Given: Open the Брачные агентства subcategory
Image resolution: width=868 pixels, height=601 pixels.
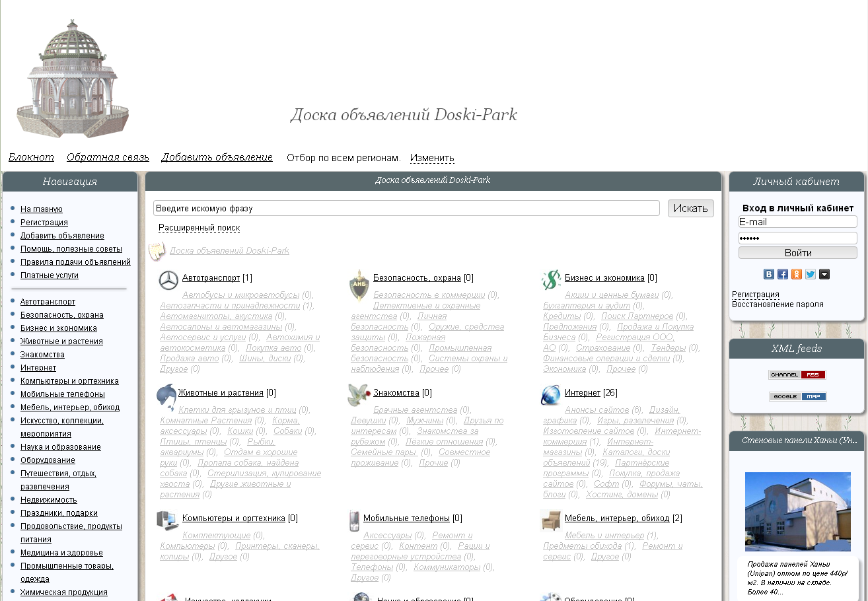Looking at the screenshot, I should coord(416,410).
